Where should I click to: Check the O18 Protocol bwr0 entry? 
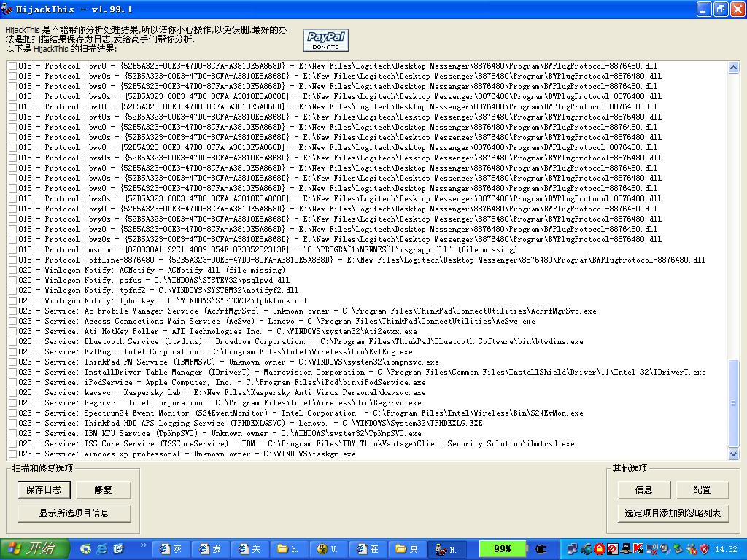pyautogui.click(x=13, y=66)
